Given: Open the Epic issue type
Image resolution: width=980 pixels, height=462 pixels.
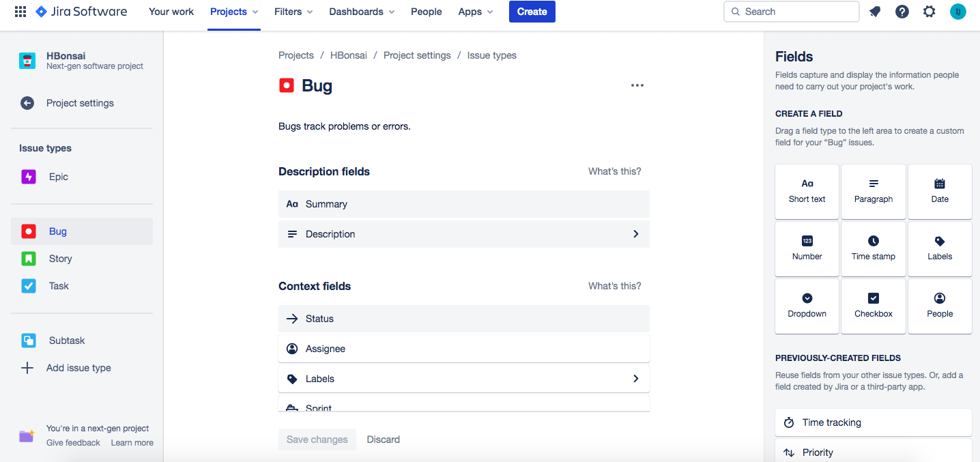Looking at the screenshot, I should 58,176.
